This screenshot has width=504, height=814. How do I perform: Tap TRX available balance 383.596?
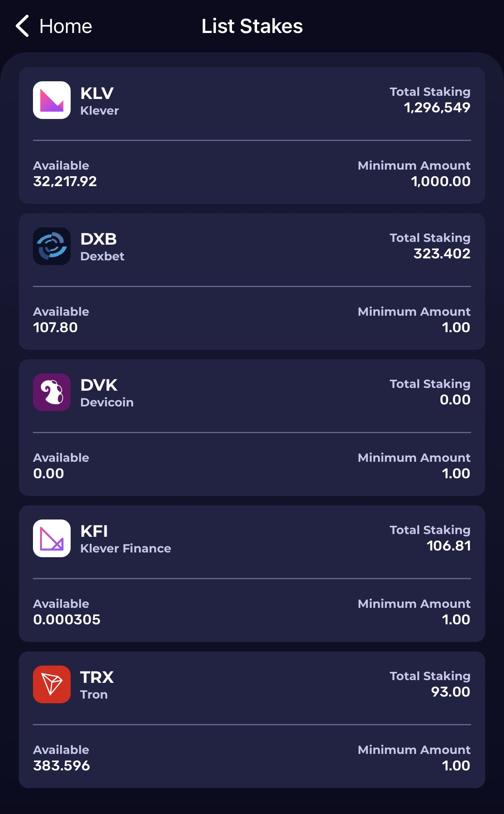62,766
